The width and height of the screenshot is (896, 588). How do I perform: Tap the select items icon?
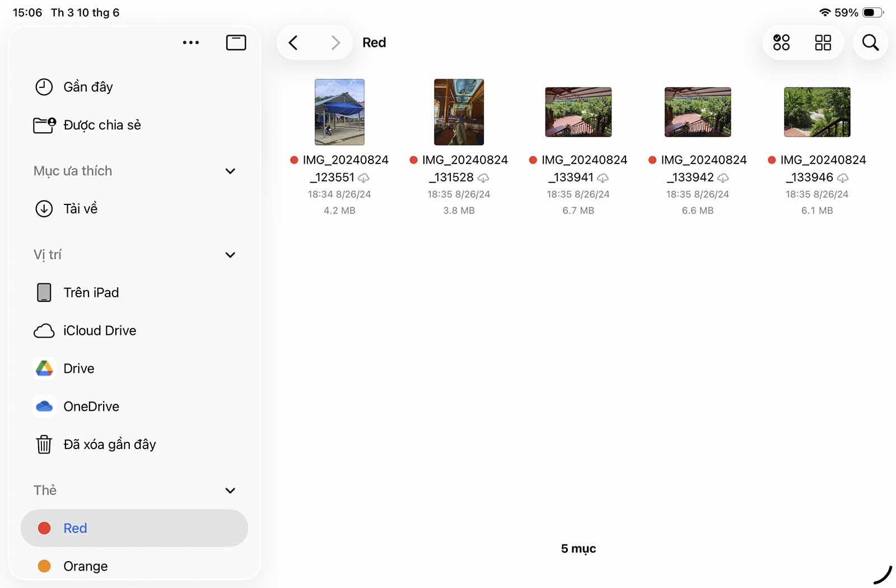781,43
